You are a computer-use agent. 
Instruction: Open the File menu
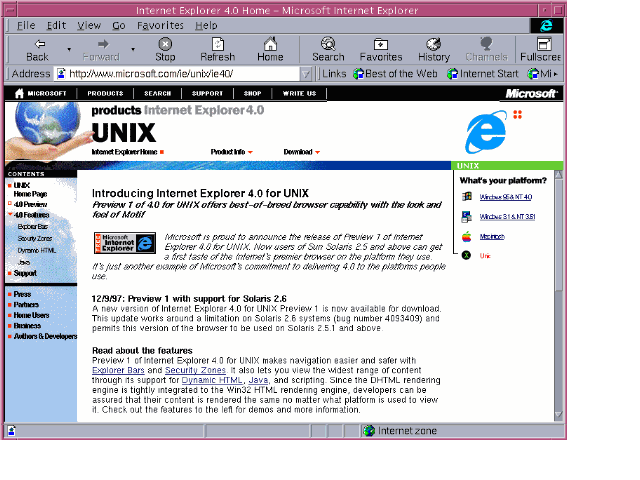(x=26, y=26)
